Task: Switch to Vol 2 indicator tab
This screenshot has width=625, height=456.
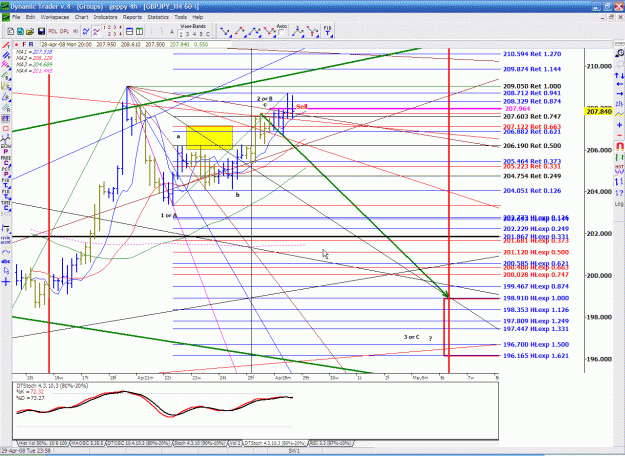Action: 234,443
